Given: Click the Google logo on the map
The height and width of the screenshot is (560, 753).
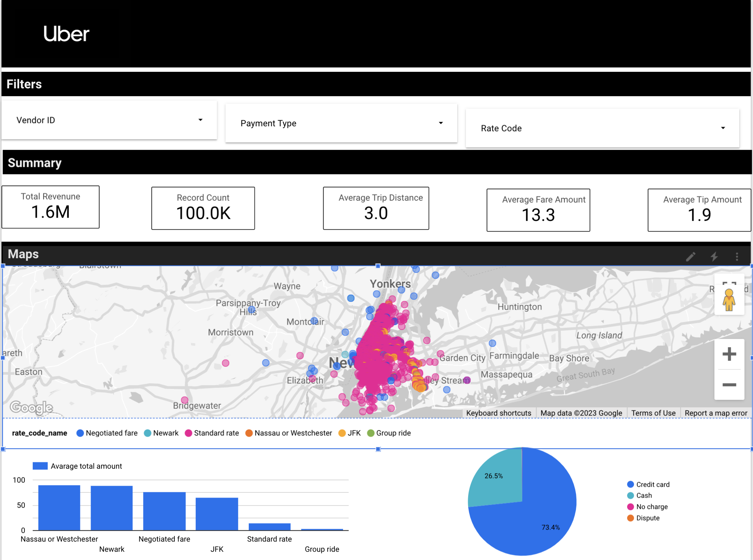Looking at the screenshot, I should [x=31, y=407].
